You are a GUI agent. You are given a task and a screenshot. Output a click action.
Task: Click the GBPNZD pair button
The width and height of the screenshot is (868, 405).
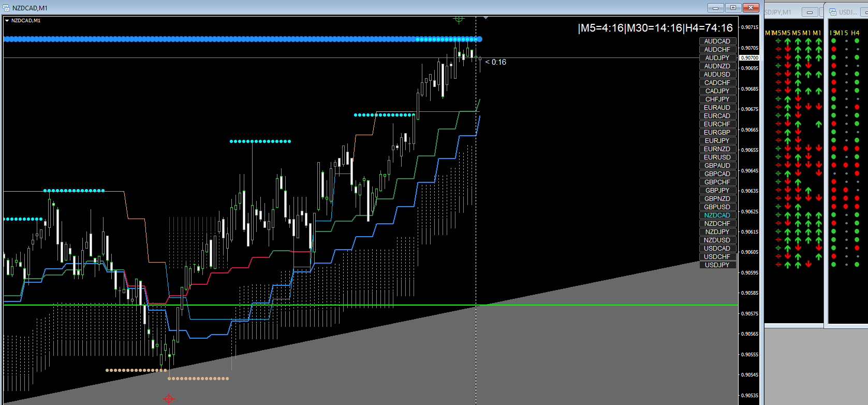point(717,199)
